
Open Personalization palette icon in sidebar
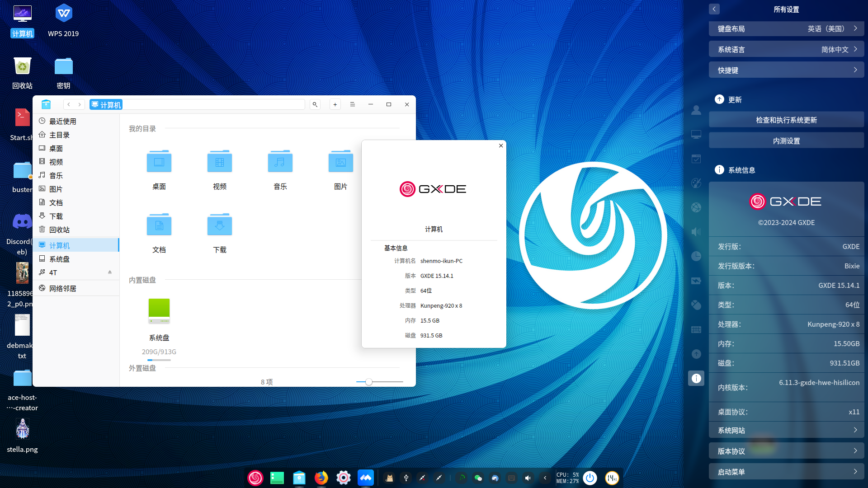pyautogui.click(x=696, y=183)
